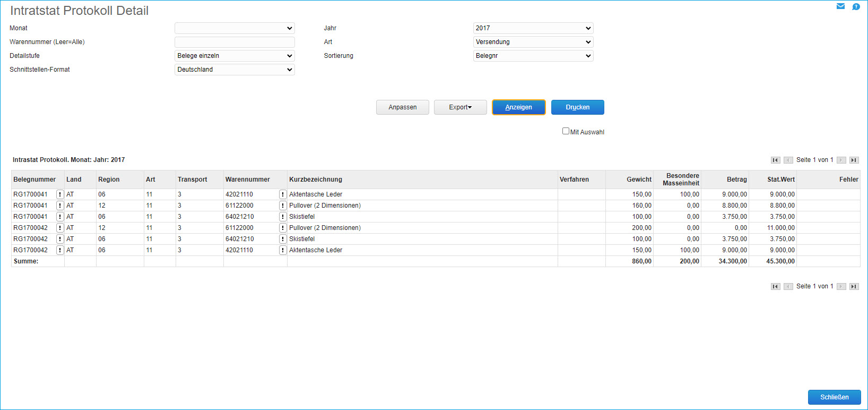Open the Detailstufe dropdown showing Belege einzeln
The image size is (868, 410).
(235, 56)
